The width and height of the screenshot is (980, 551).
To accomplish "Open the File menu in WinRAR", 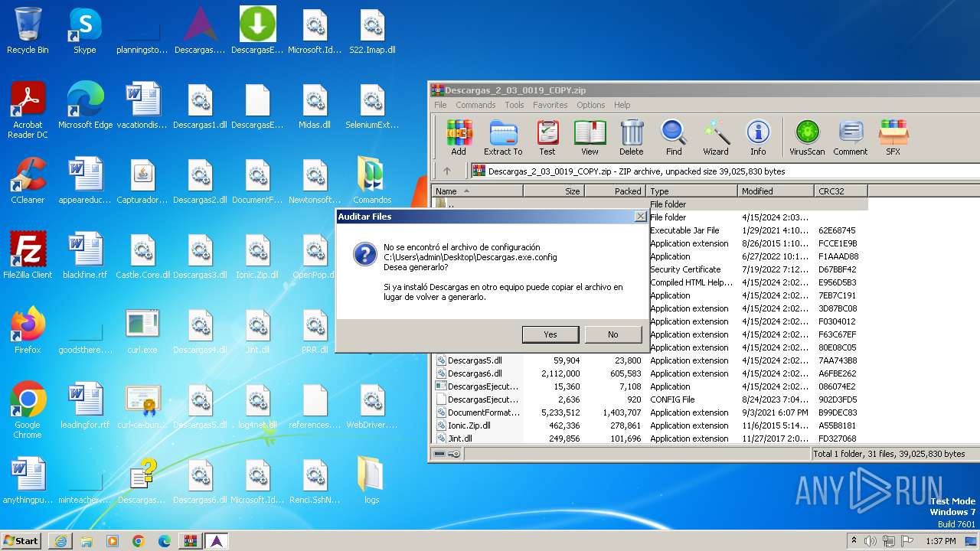I will 440,105.
